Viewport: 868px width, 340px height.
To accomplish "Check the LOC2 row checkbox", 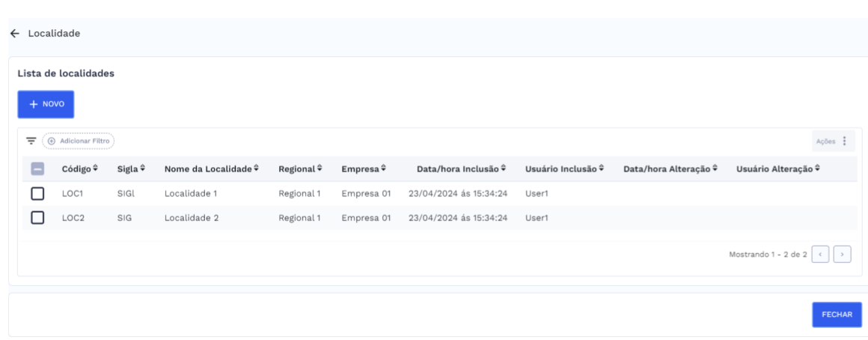I will tap(38, 218).
